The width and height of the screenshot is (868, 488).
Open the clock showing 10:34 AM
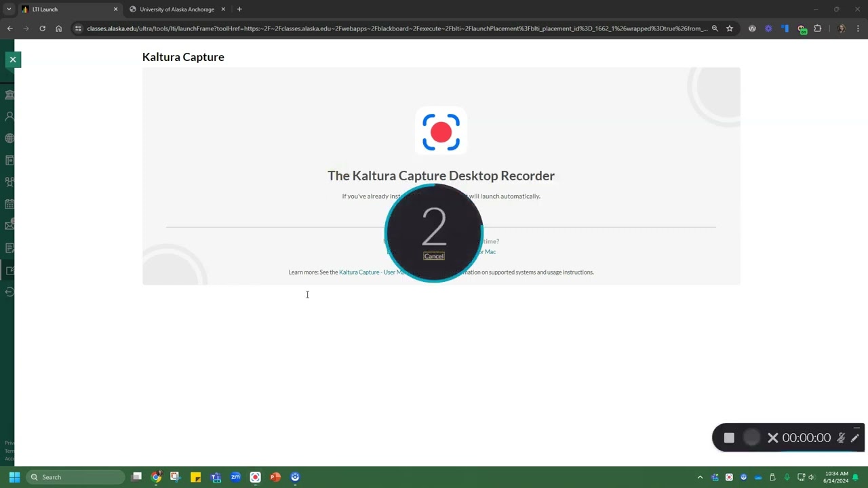coord(836,477)
